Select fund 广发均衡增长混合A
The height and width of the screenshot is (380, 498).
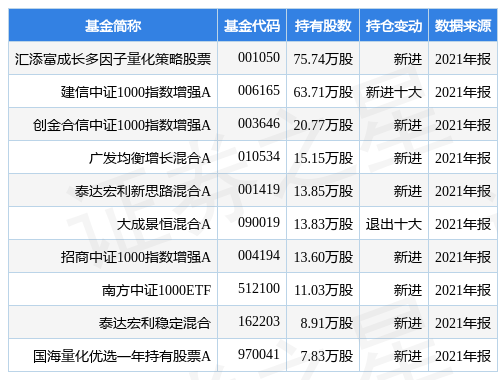pos(150,158)
